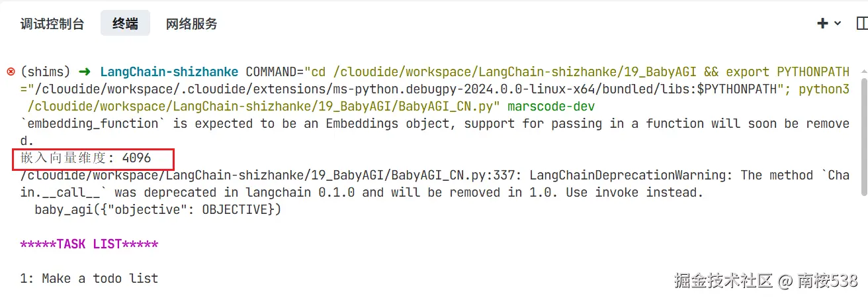868x300 pixels.
Task: Click the LangChain-shizhanke directory name in the prompt
Action: click(x=170, y=72)
